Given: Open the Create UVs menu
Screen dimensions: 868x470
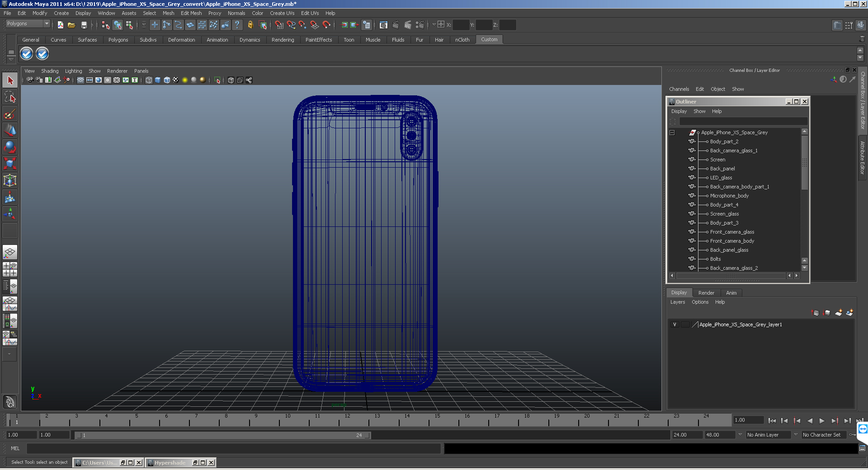Looking at the screenshot, I should pyautogui.click(x=282, y=13).
